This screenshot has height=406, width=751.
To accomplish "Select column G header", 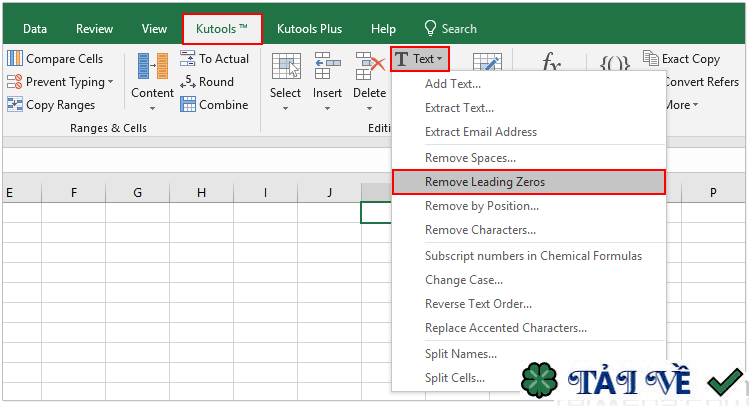I will [137, 192].
